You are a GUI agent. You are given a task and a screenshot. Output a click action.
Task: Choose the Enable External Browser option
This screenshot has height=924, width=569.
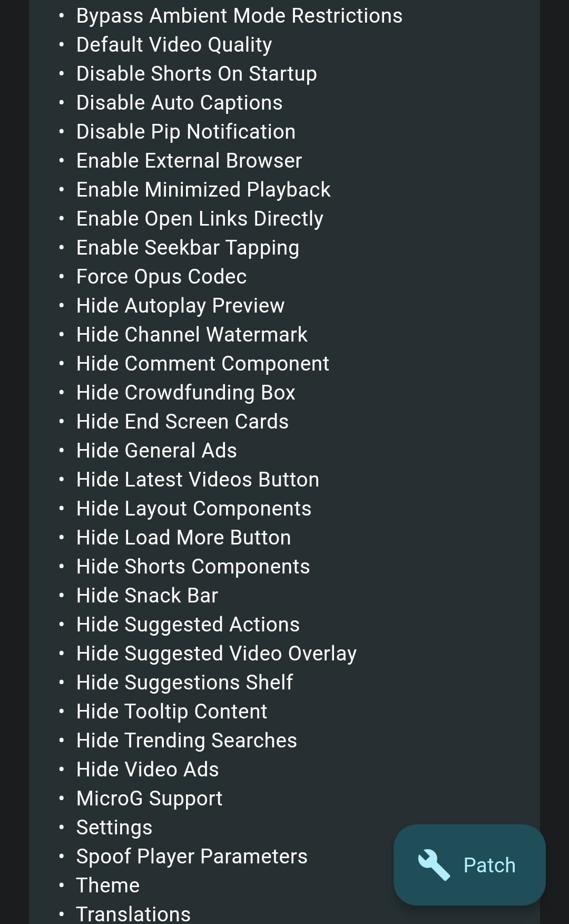pos(189,160)
